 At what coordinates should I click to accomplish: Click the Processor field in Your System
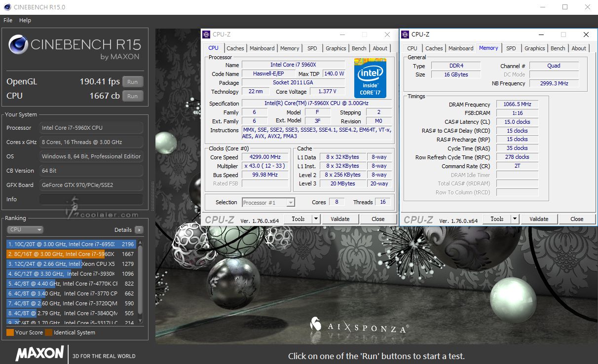(91, 128)
